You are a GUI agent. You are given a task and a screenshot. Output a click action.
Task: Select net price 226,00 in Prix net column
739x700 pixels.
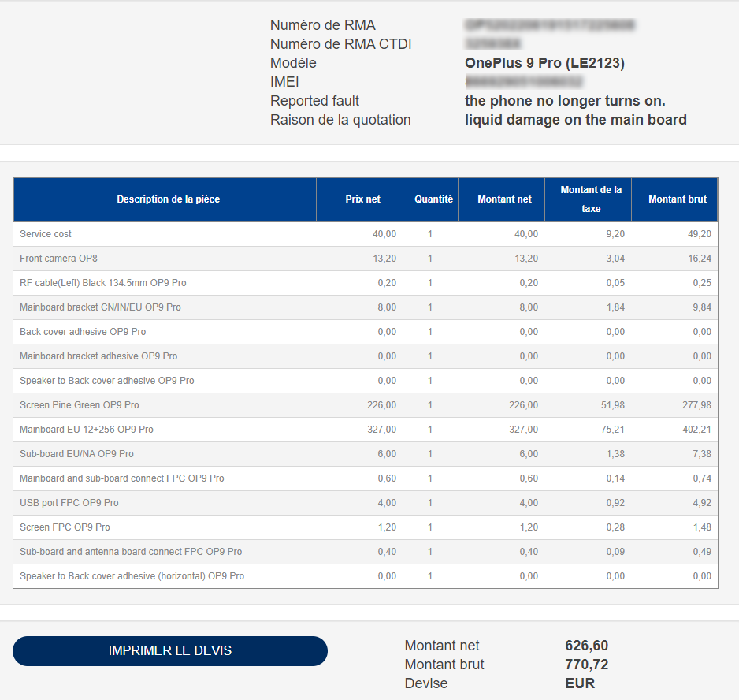click(382, 405)
